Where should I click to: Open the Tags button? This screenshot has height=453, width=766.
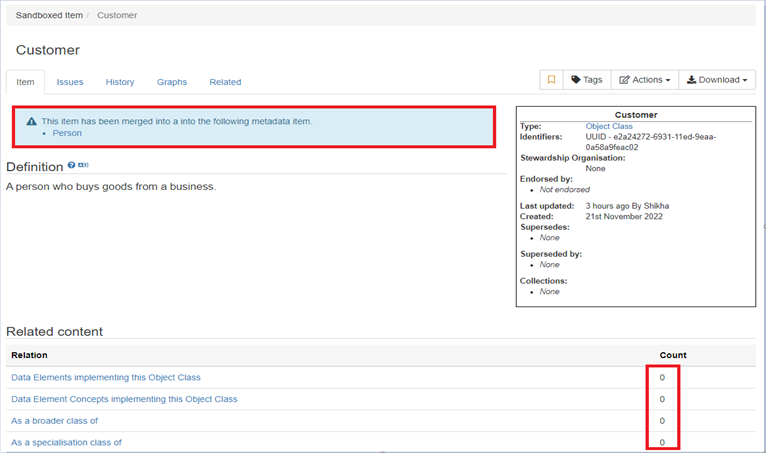tap(586, 80)
